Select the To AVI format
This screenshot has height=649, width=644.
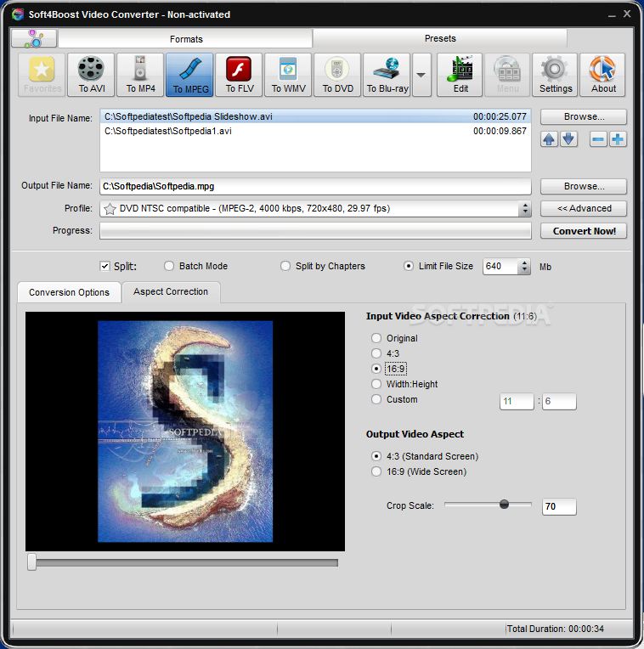[91, 75]
